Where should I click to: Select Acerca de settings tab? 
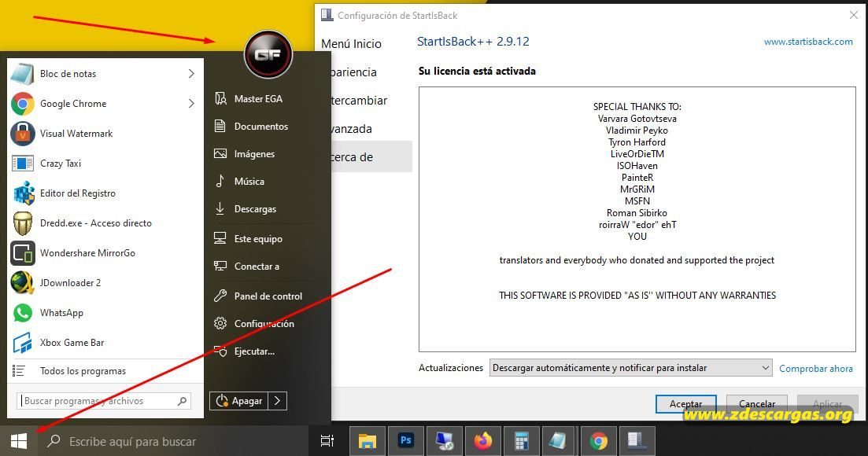coord(371,157)
